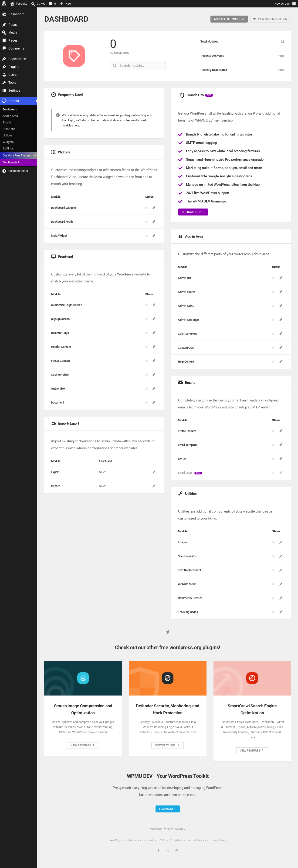
Task: Open the Instagram icon in the footer
Action: coord(177,851)
